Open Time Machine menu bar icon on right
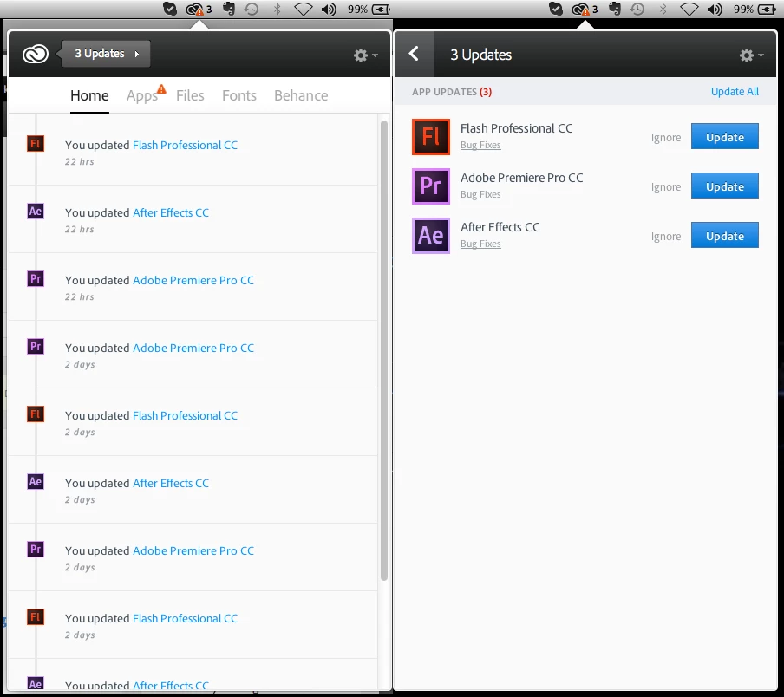Viewport: 784px width, 697px height. click(637, 9)
